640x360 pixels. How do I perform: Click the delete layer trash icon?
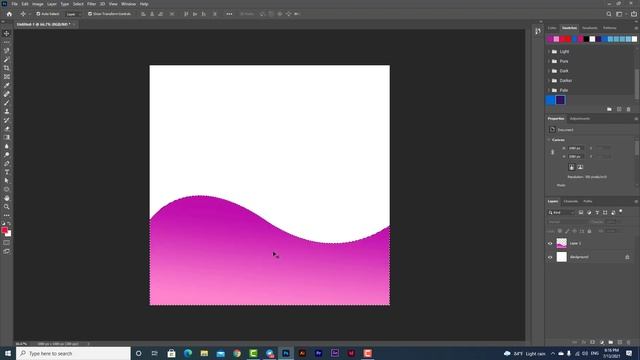click(x=629, y=342)
